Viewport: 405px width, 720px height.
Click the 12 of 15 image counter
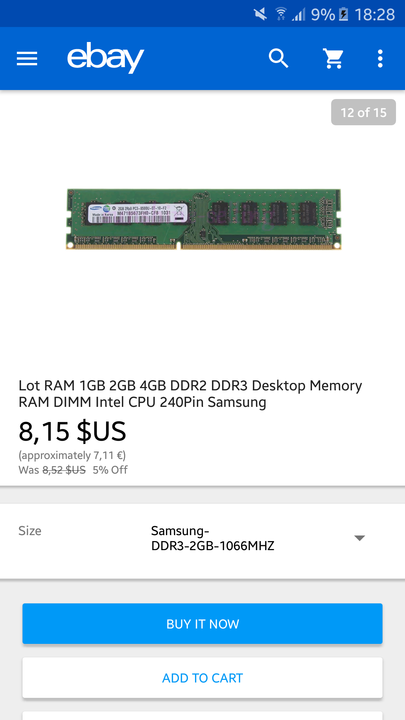pyautogui.click(x=363, y=112)
